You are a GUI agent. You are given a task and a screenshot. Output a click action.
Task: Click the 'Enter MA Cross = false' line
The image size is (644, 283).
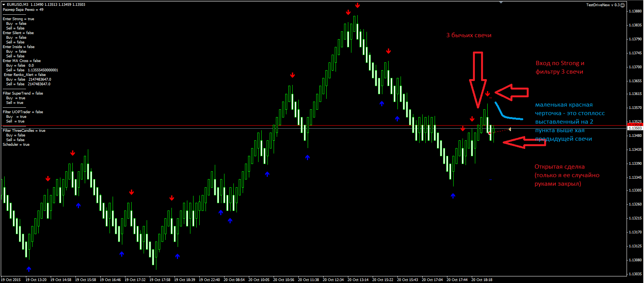22,60
